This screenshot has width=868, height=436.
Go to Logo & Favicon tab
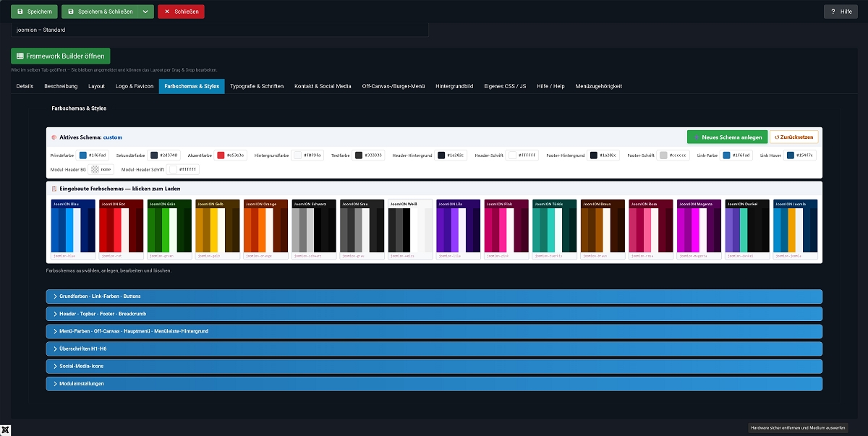click(x=135, y=86)
